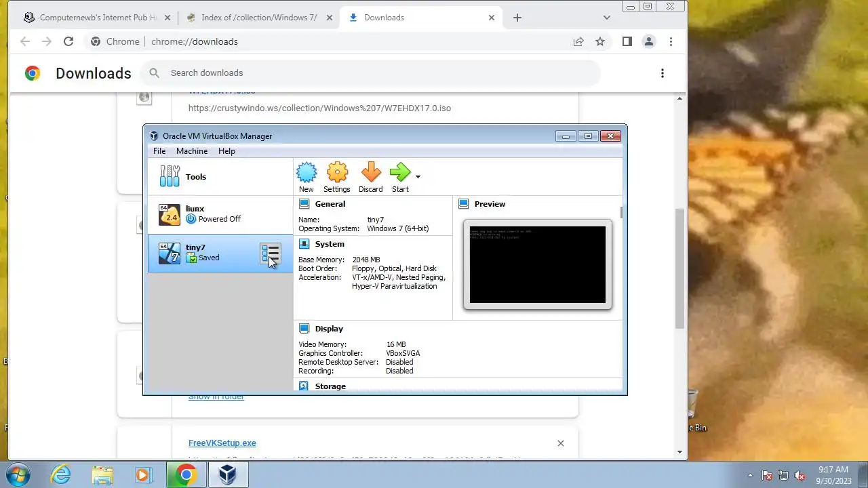Click the System section header
Screen dimensions: 868x488
click(x=330, y=244)
